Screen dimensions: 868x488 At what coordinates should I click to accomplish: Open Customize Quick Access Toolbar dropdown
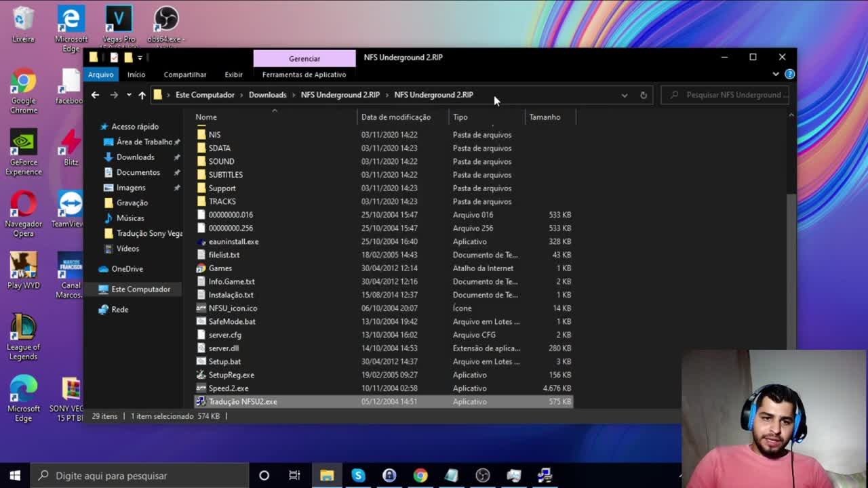pos(140,58)
